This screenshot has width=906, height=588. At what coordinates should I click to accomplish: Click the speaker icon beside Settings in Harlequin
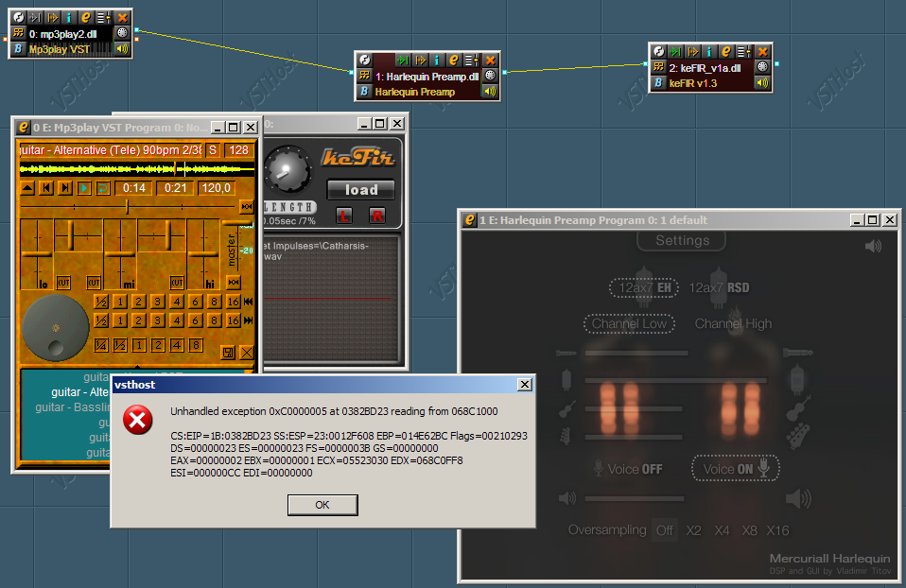tap(873, 247)
